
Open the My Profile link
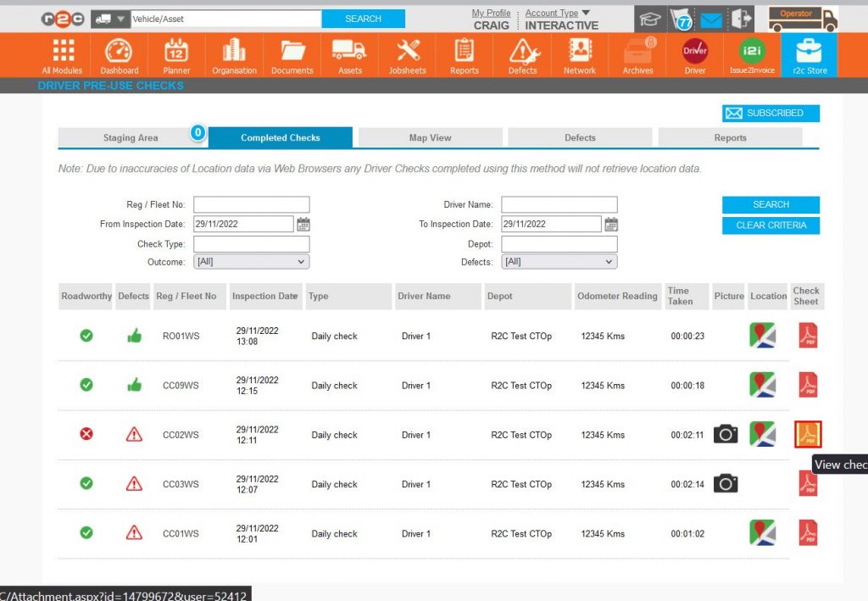click(491, 13)
